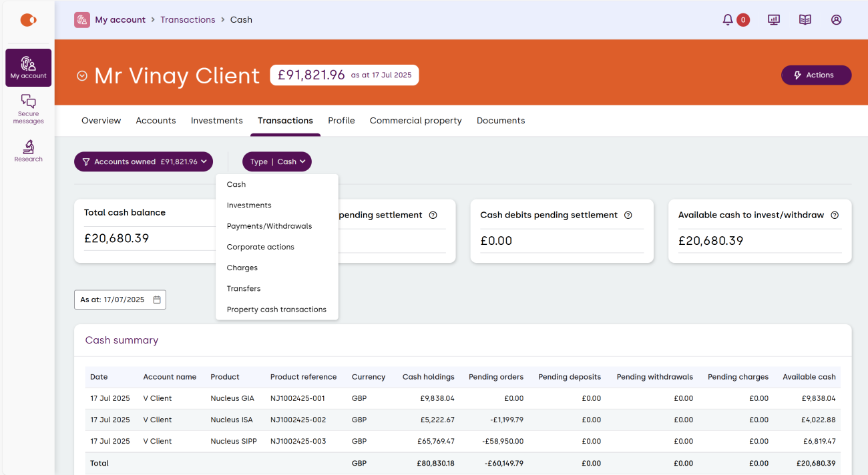Open the book guide icon in header
This screenshot has height=475, width=868.
(805, 20)
